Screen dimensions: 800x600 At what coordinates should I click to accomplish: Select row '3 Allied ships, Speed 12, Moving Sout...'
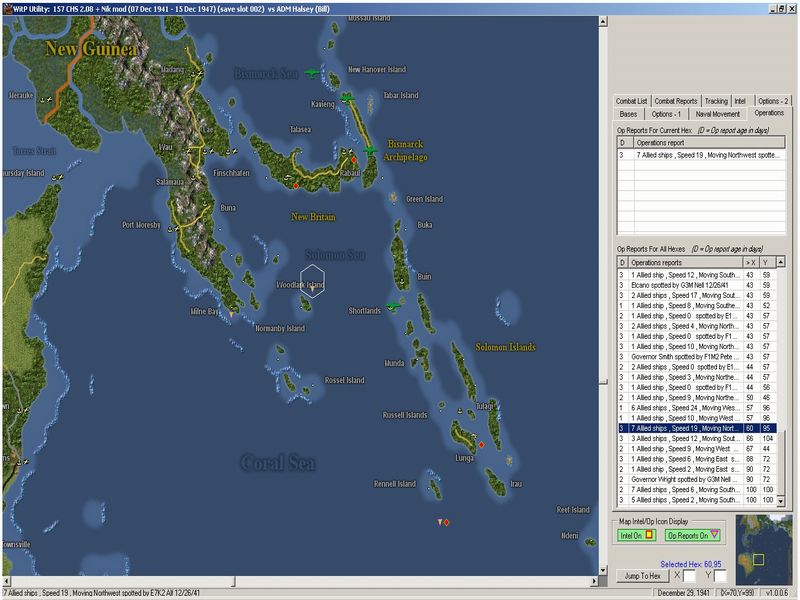pos(696,438)
